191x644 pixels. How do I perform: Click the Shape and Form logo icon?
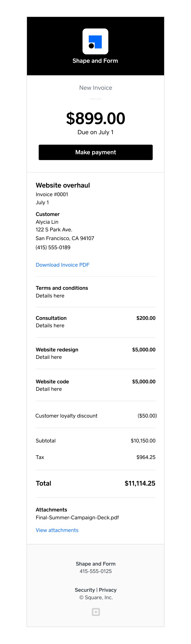pos(95,41)
